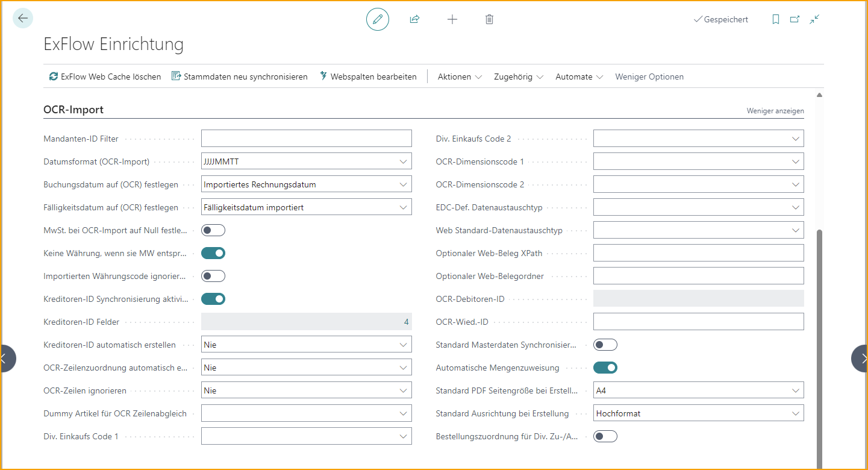868x470 pixels.
Task: Click the Optionaler Web-Beleg XPath field
Action: [x=699, y=253]
